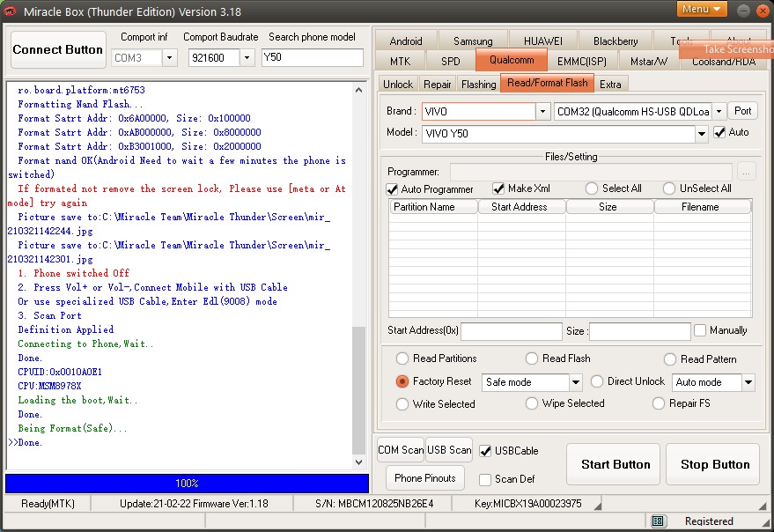Expand the Brand VIVO dropdown
The height and width of the screenshot is (532, 774).
pyautogui.click(x=542, y=112)
